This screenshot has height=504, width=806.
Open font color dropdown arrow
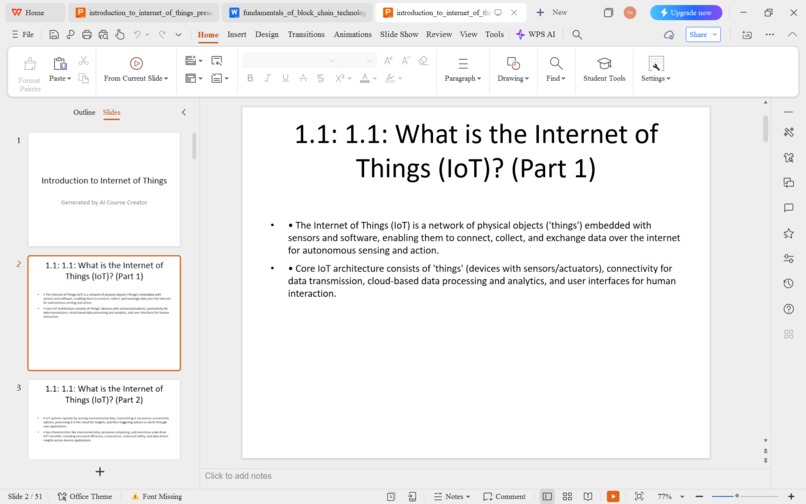click(375, 79)
